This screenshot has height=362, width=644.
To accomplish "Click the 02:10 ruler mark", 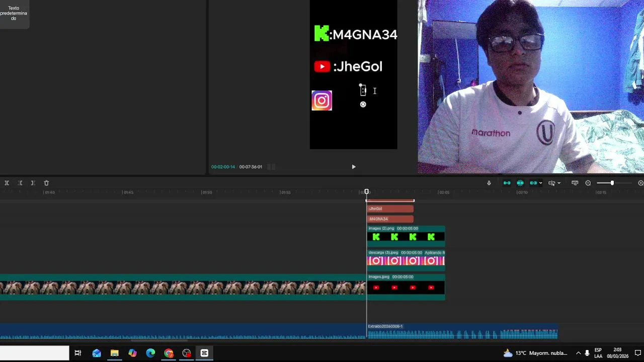I will click(522, 193).
